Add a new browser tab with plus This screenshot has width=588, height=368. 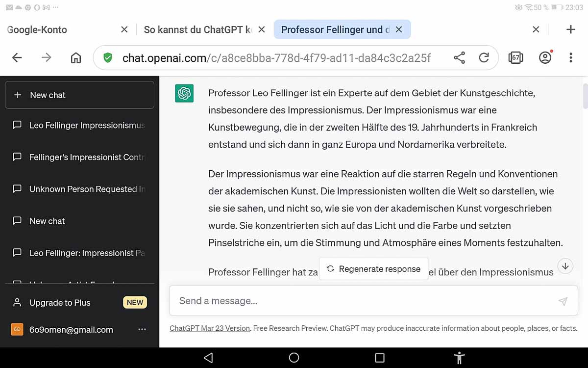point(570,29)
